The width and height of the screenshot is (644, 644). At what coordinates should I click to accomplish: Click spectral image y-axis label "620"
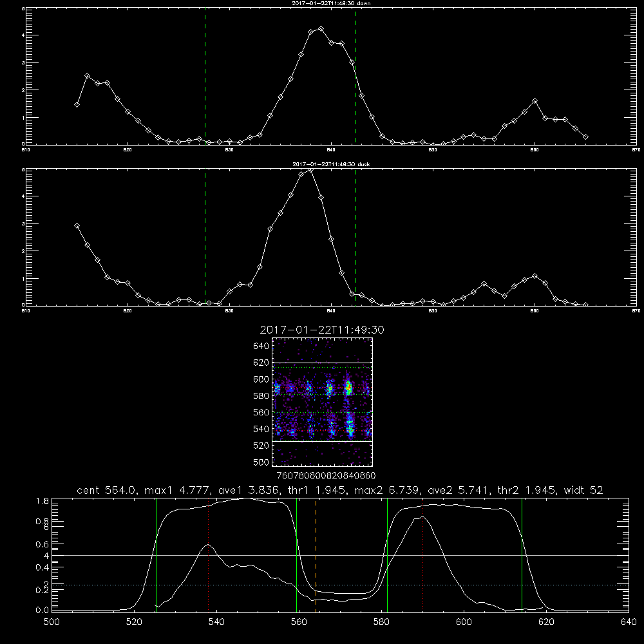coord(261,363)
